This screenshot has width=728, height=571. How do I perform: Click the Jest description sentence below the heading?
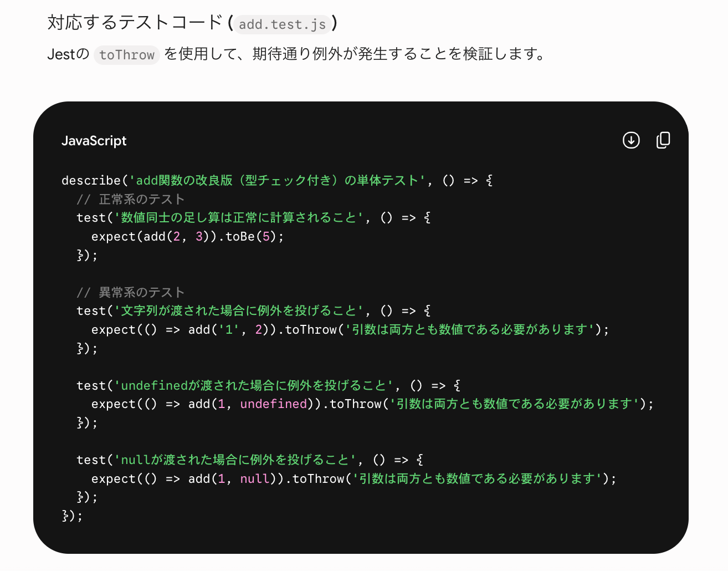pyautogui.click(x=298, y=54)
